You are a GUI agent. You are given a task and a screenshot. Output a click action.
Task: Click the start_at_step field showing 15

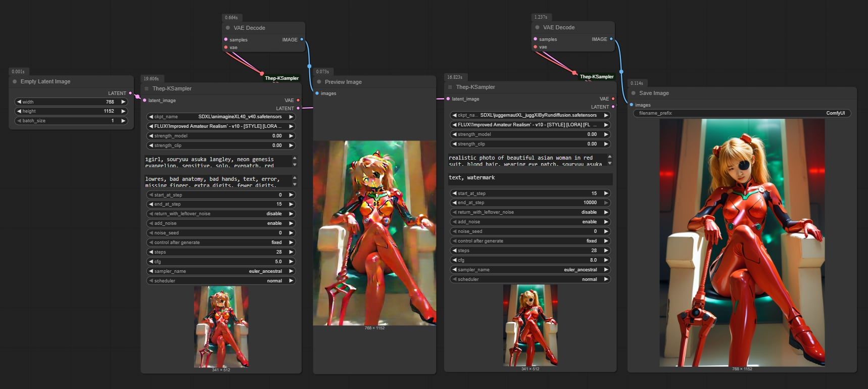click(530, 193)
